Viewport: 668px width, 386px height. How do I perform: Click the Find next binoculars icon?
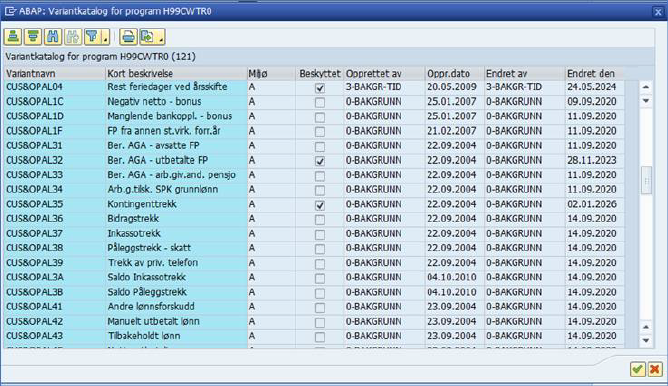(73, 37)
